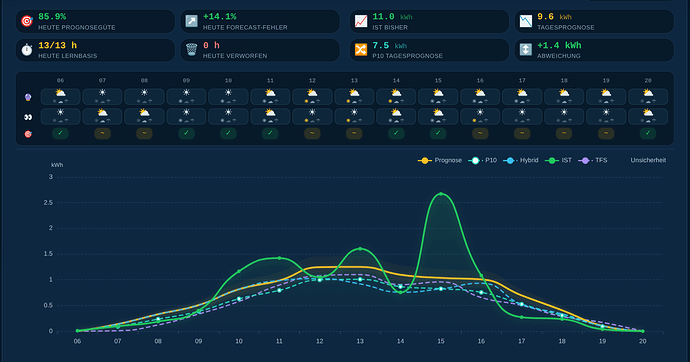This screenshot has width=690, height=362.
Task: Click the stopwatch icon beside Heute Lernbasis
Action: coord(27,50)
